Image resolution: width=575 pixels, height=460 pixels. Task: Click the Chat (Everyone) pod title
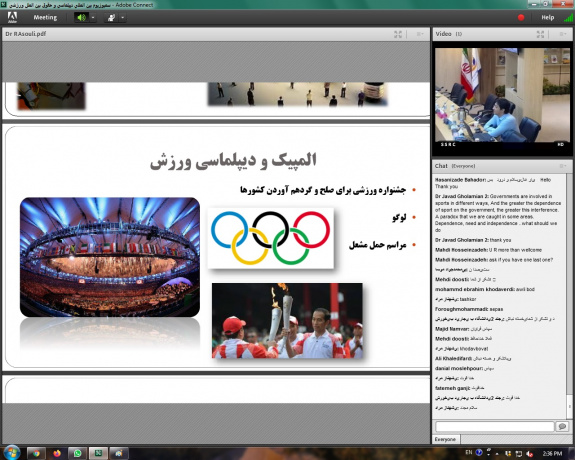pyautogui.click(x=455, y=166)
